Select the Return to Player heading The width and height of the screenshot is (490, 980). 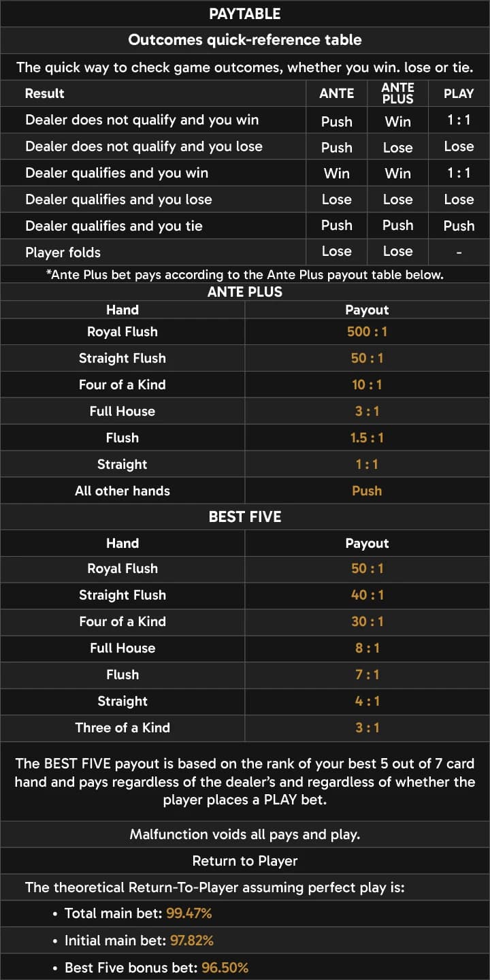[x=245, y=861]
